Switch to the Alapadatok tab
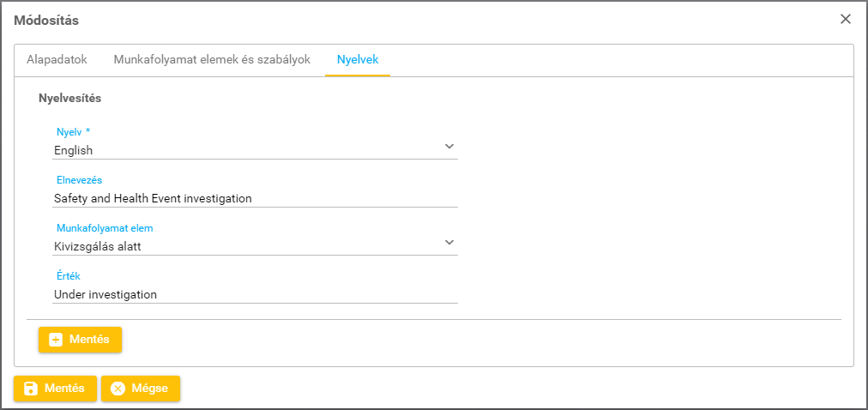This screenshot has height=410, width=868. pyautogui.click(x=57, y=60)
